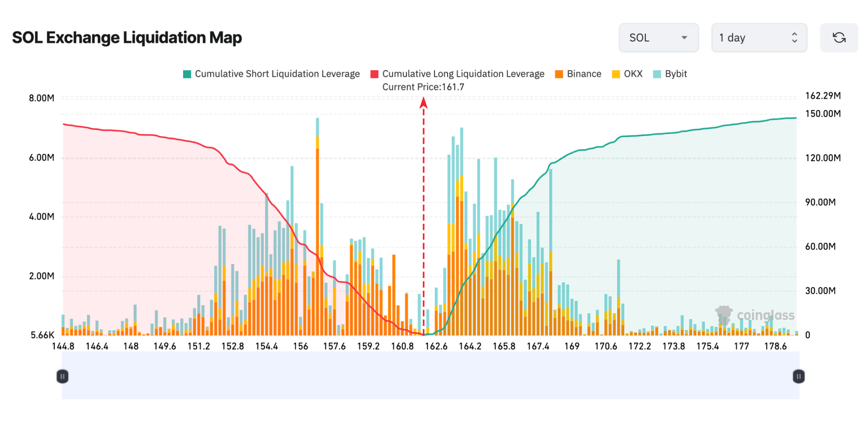
Task: Click the stepper chevrons on the 1 day selector
Action: pyautogui.click(x=795, y=37)
